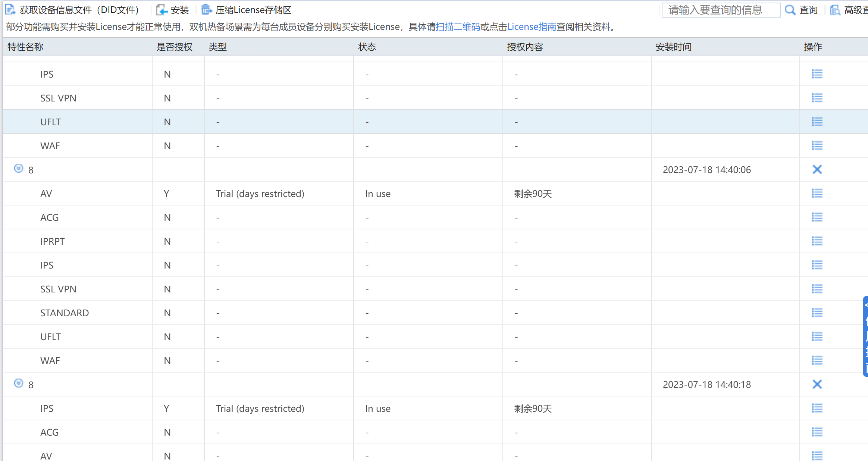This screenshot has height=461, width=868.
Task: Click the get device info file (DID) icon
Action: (10, 10)
